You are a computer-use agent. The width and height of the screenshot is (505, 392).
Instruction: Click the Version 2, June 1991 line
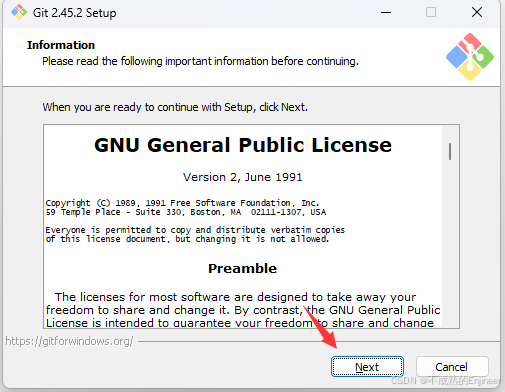(242, 177)
